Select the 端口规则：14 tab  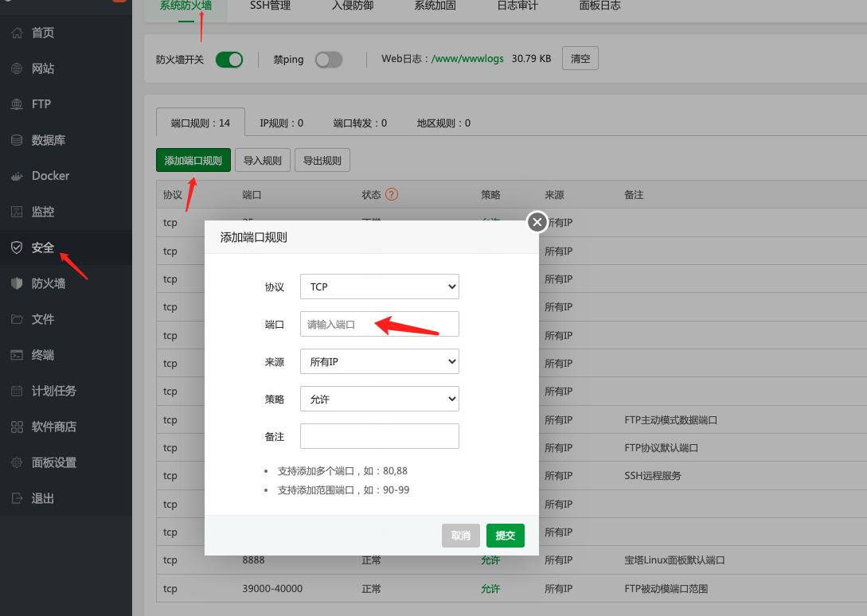point(200,123)
